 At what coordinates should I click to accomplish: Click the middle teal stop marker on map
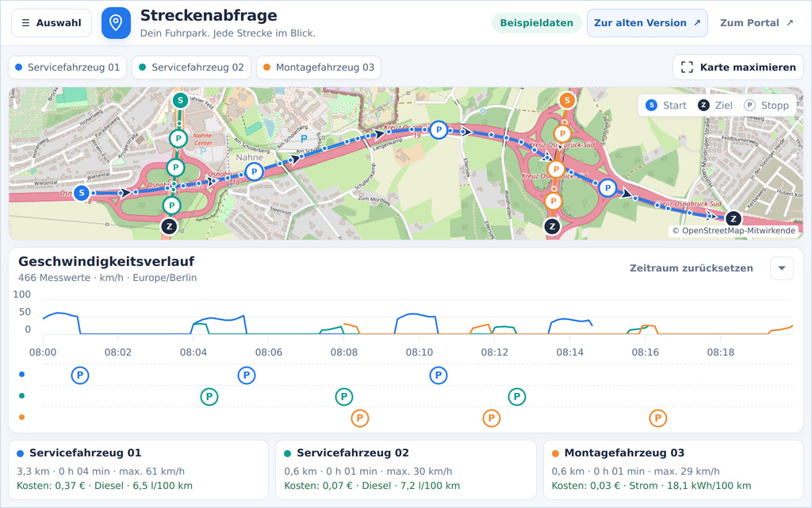(175, 167)
